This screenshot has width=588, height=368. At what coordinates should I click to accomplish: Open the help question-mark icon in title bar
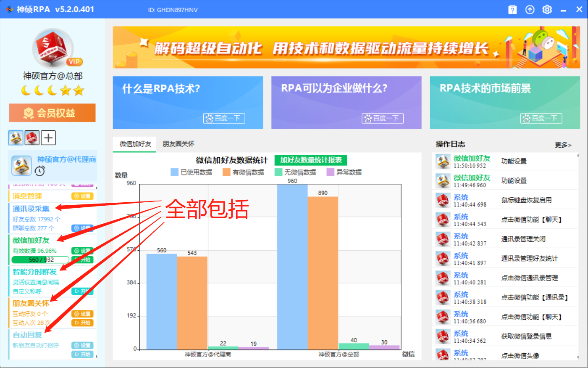[x=512, y=10]
